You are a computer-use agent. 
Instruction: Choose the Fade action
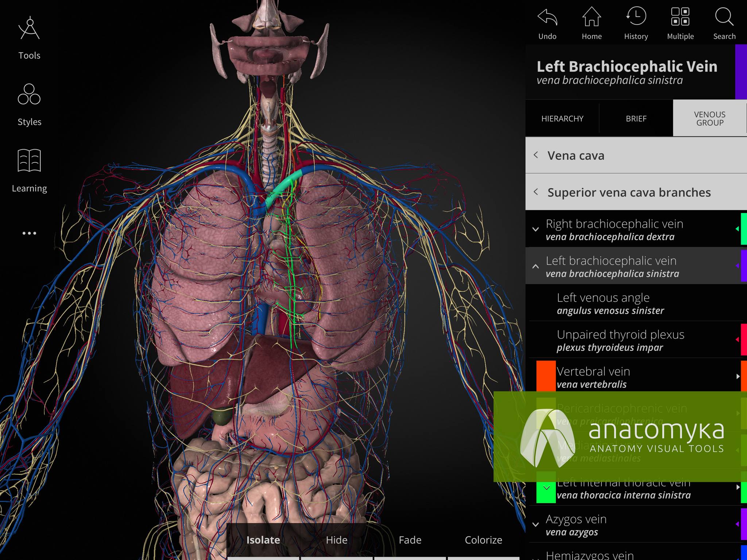click(x=410, y=540)
